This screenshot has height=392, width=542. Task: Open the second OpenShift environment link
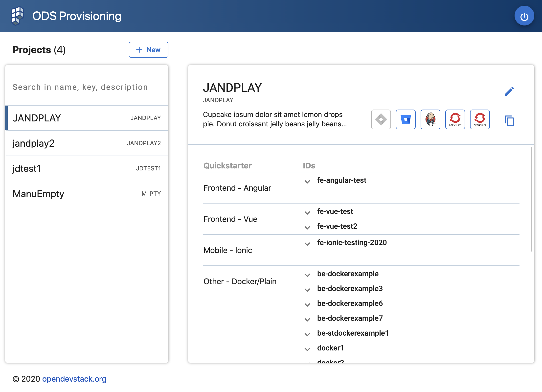point(480,119)
